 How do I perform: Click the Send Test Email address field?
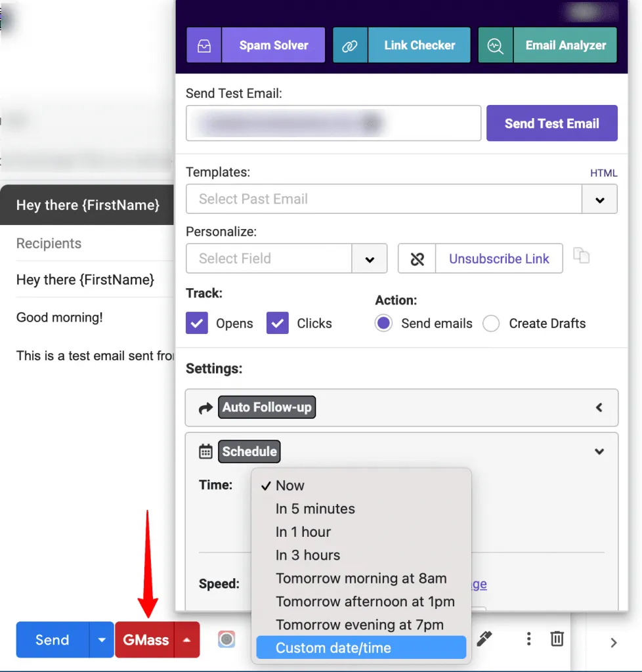coord(333,123)
